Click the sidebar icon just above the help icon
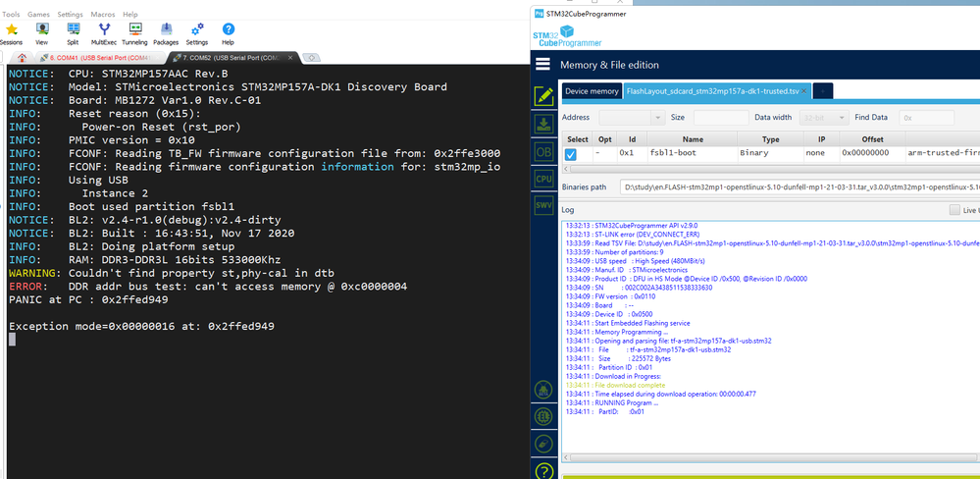 (x=543, y=444)
